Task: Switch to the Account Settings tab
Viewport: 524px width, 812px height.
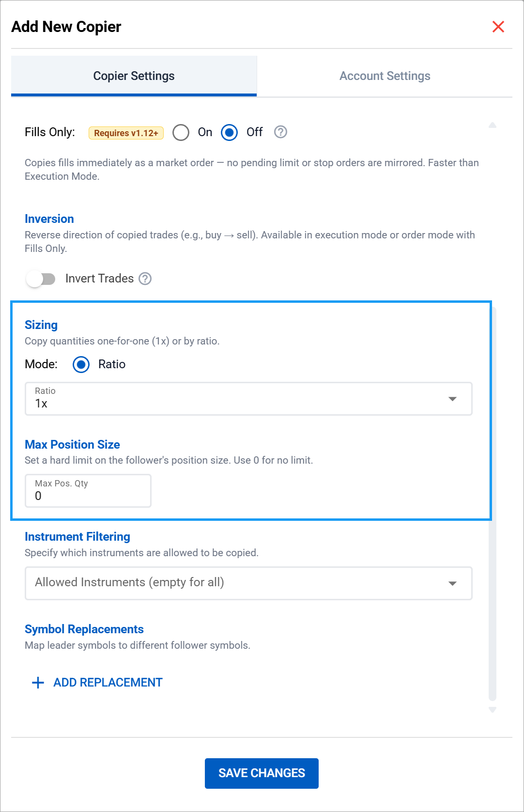Action: 385,76
